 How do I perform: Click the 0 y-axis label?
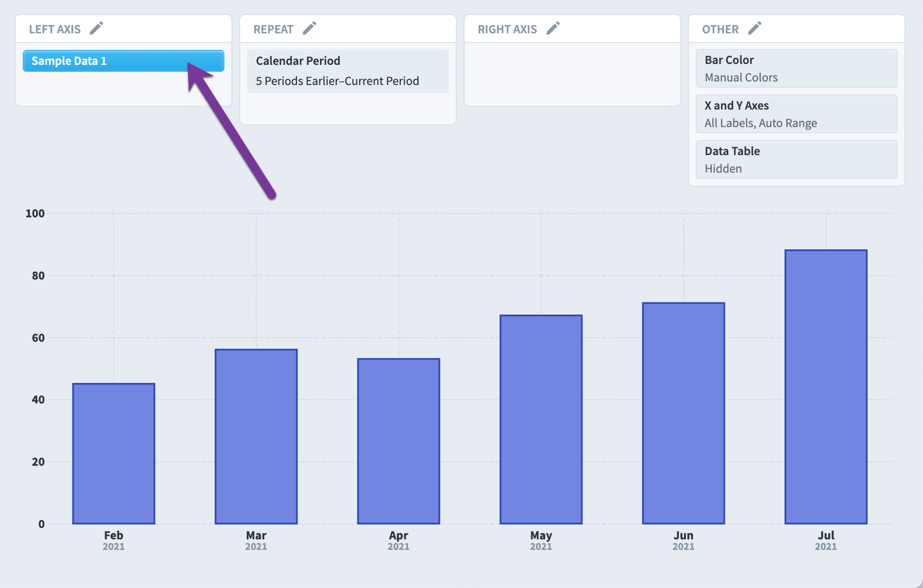42,524
